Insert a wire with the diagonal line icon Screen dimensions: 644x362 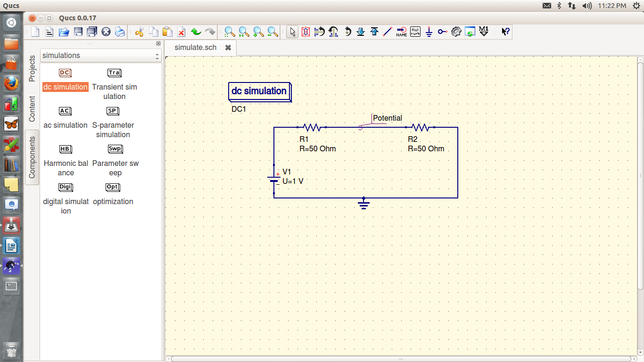tap(388, 32)
